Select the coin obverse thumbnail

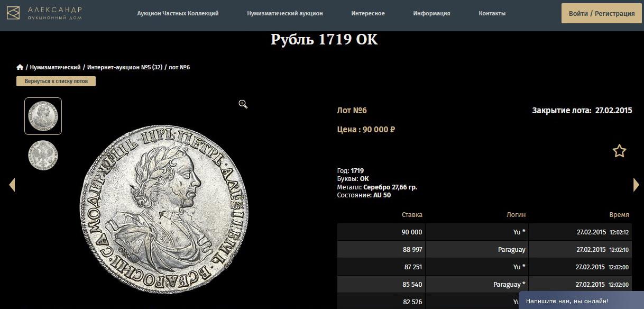point(43,116)
